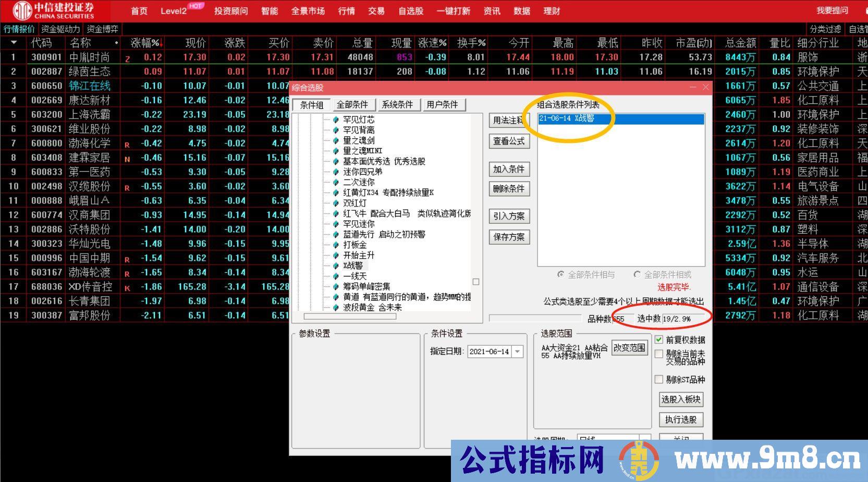Click the formula icon beside 一线天
Screen dimensions: 868x482
[336, 276]
